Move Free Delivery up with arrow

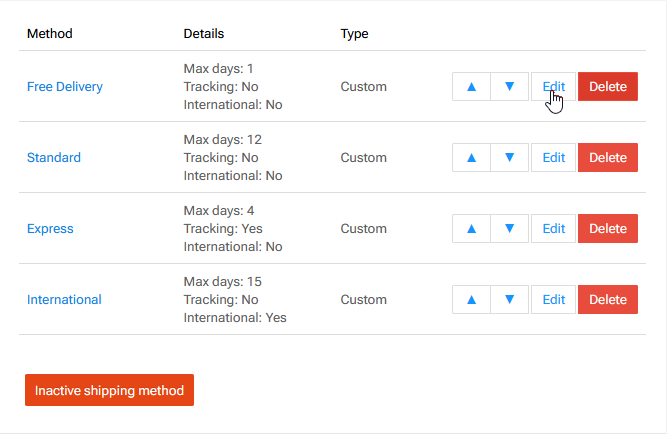point(471,87)
